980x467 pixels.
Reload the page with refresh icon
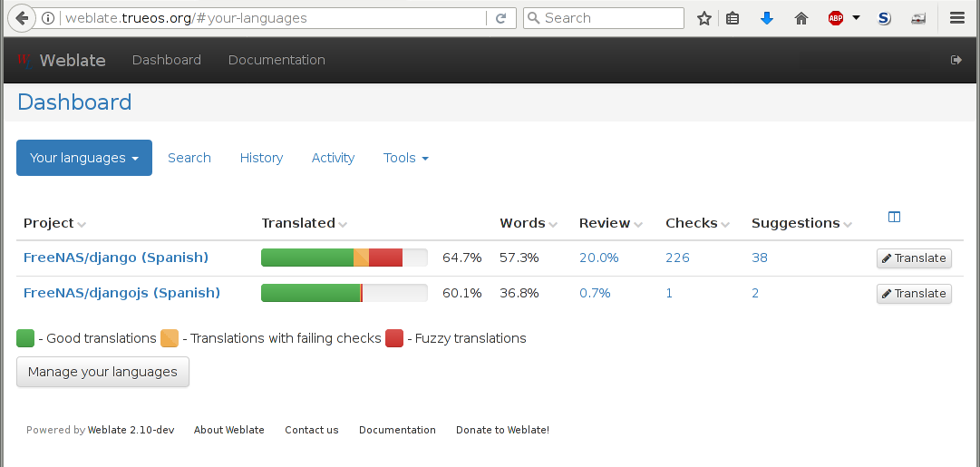(x=500, y=18)
